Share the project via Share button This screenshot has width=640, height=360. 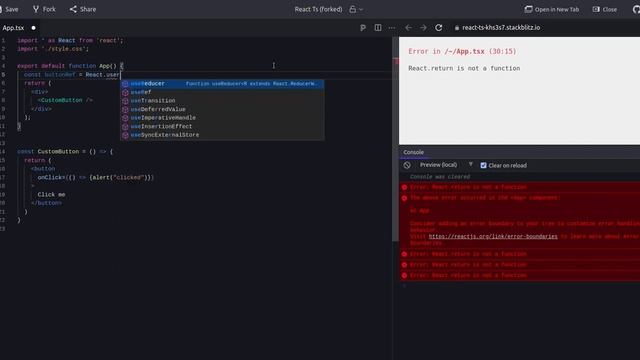[x=83, y=9]
